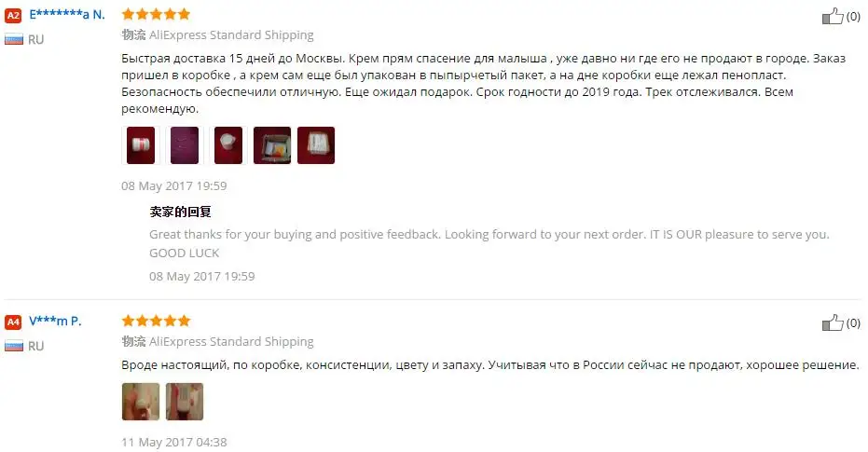Open reviewer profile E********a N.
The image size is (868, 452).
coord(67,15)
